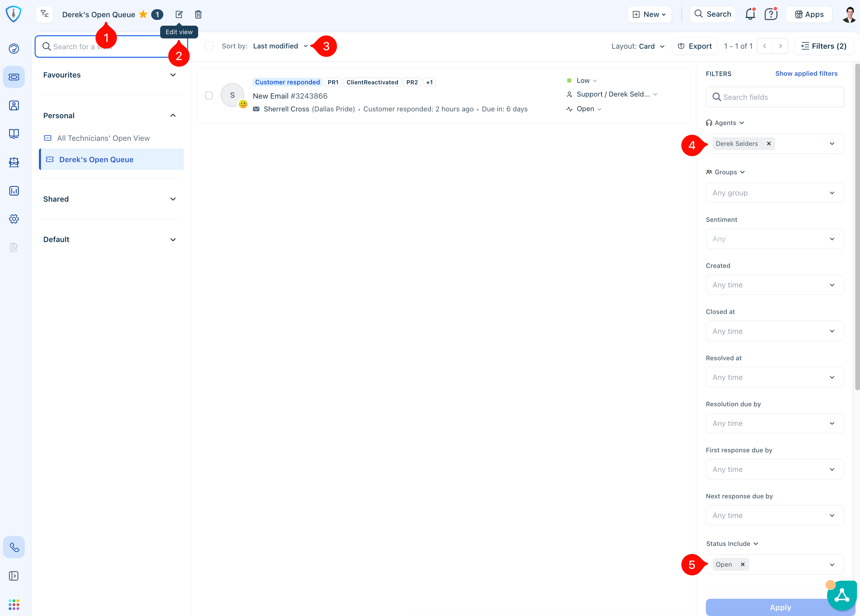Select the New Email #3243866 ticket checkbox
This screenshot has width=860, height=616.
[x=209, y=95]
